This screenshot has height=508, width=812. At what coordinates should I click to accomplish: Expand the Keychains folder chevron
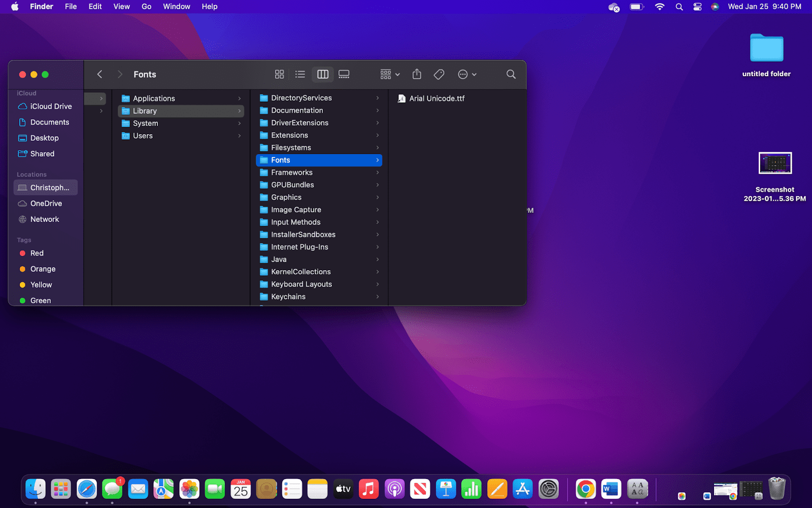378,297
